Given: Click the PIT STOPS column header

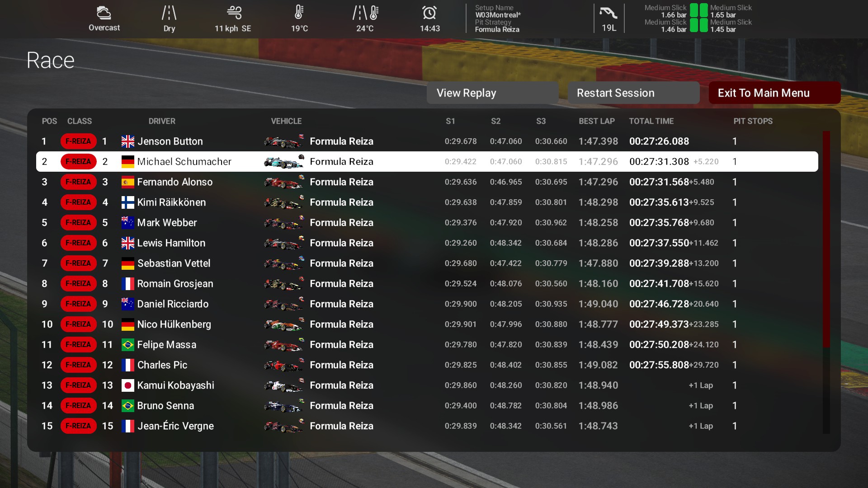Looking at the screenshot, I should tap(753, 121).
